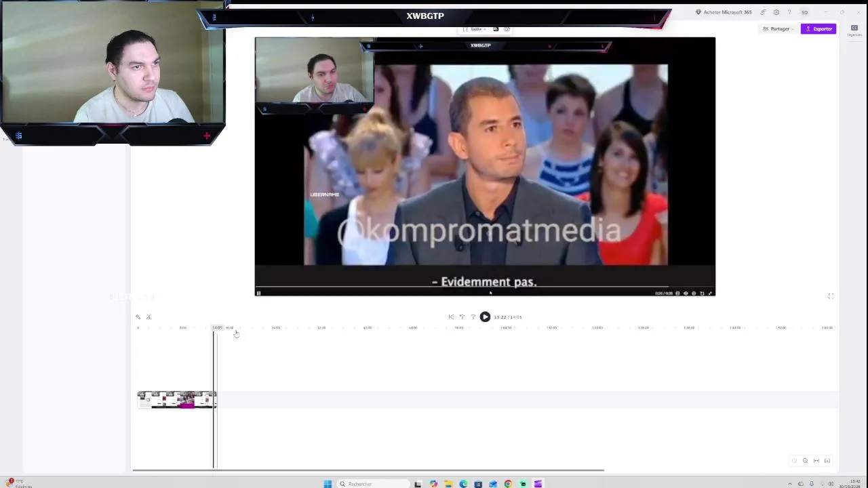Fit the timeline to the window
Viewport: 868px width, 488px height.
[x=816, y=461]
